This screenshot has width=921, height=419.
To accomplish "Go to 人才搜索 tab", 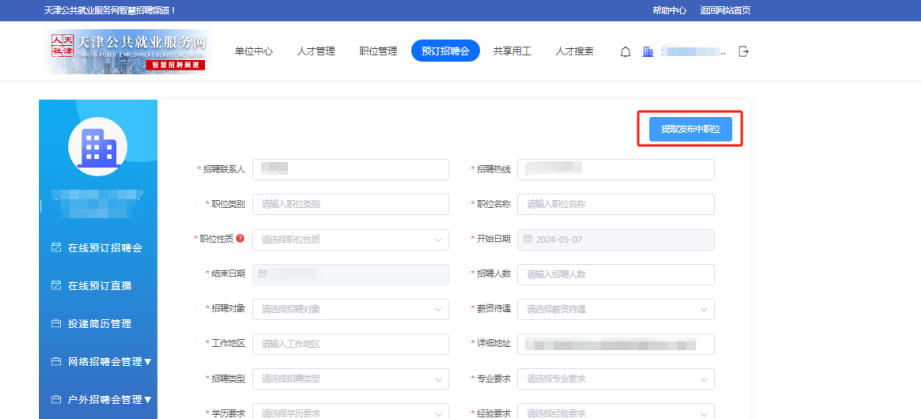I will pyautogui.click(x=574, y=51).
